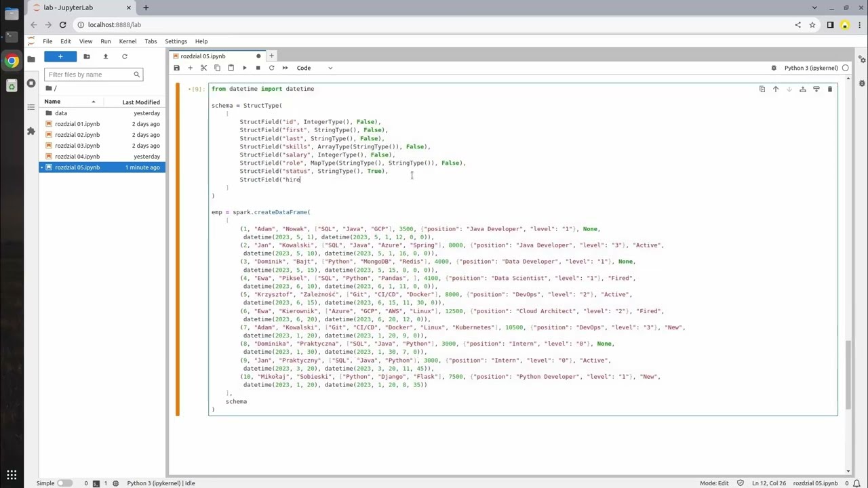Open the Tabs menu
Screen dimensions: 868x488
point(151,41)
